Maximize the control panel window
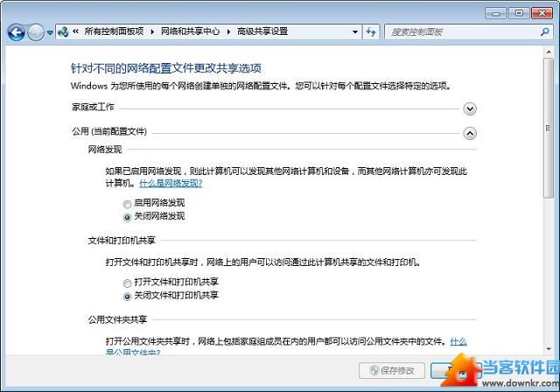The width and height of the screenshot is (560, 392). (x=519, y=14)
